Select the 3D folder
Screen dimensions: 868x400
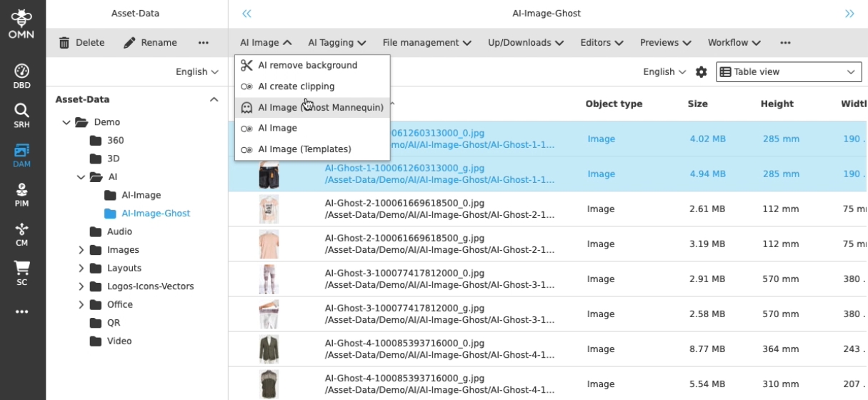(113, 159)
